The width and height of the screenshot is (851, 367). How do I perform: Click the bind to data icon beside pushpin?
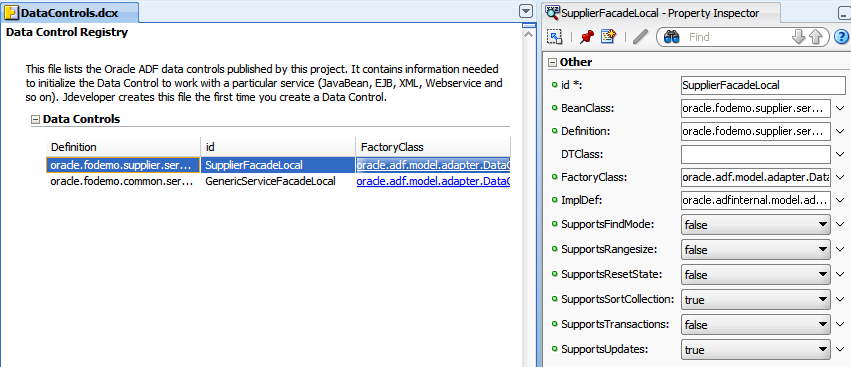(x=607, y=37)
